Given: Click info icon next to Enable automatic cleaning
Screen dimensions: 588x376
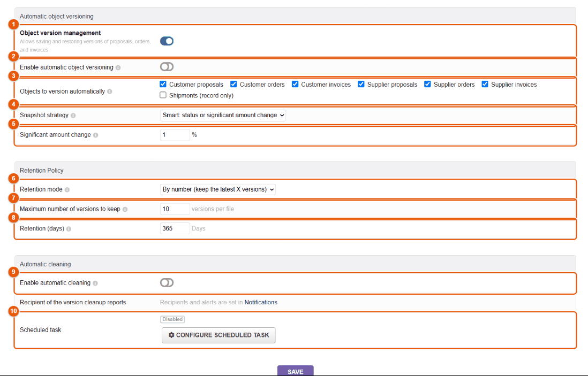Looking at the screenshot, I should pos(95,283).
